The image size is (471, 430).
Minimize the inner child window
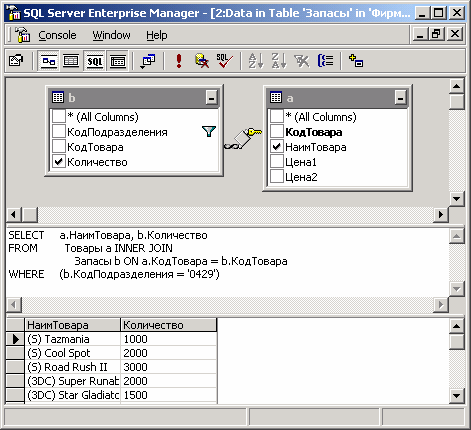point(421,34)
